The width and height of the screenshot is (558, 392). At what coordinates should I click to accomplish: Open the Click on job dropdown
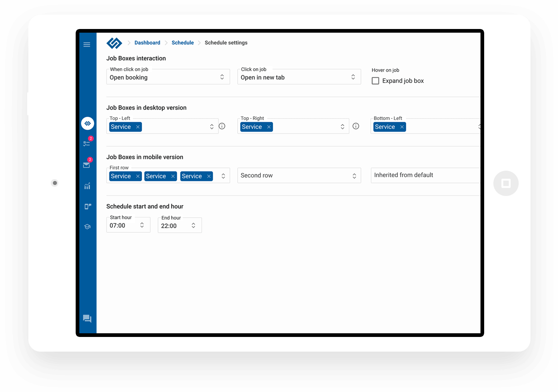pyautogui.click(x=299, y=77)
